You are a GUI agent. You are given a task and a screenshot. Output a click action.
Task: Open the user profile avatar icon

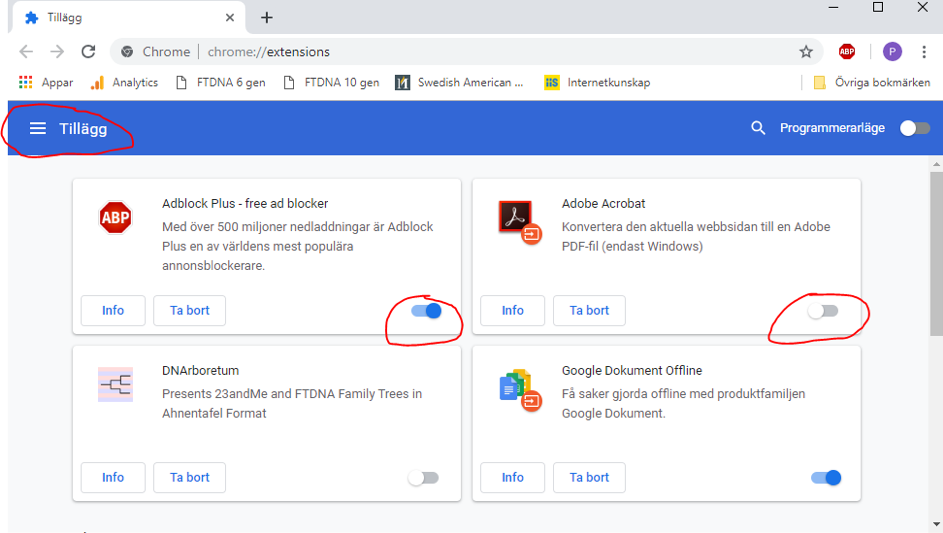pos(892,52)
